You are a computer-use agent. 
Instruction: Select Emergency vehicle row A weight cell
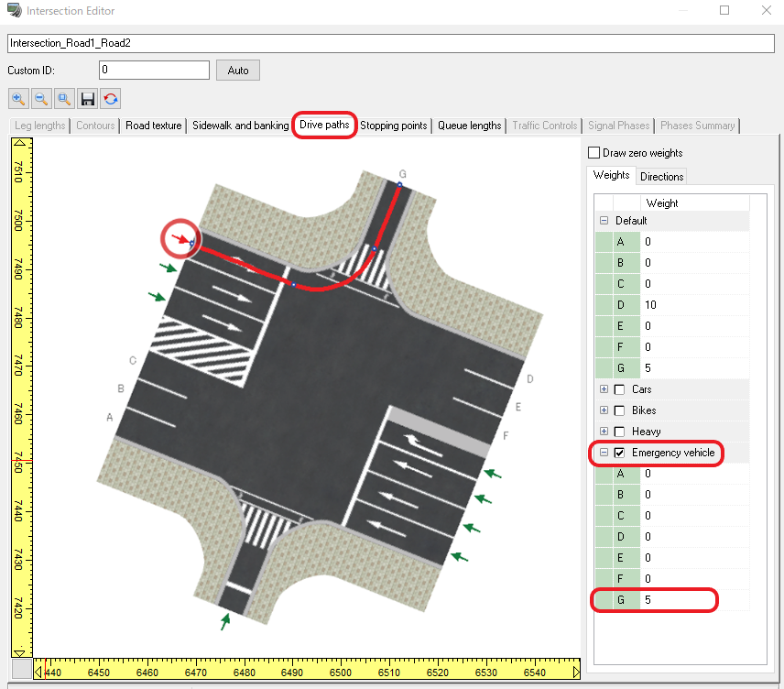pyautogui.click(x=694, y=474)
